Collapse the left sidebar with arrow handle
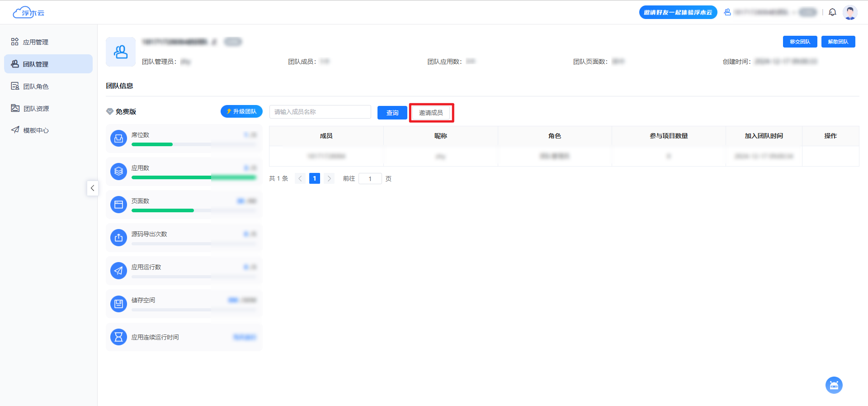The height and width of the screenshot is (406, 868). tap(92, 188)
